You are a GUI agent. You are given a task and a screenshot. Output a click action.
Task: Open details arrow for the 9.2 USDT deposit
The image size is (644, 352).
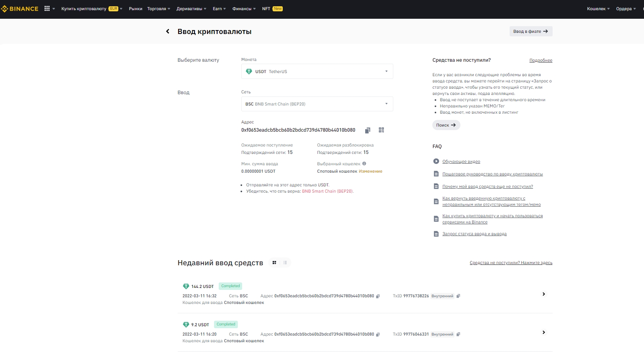[x=544, y=332]
